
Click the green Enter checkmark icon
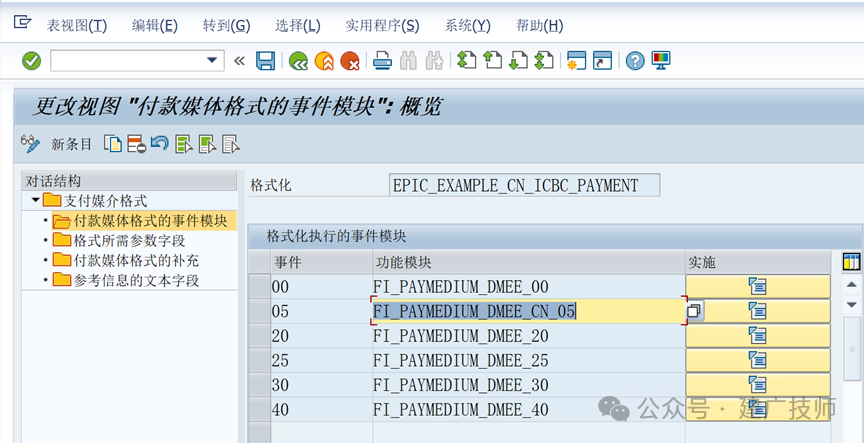[x=31, y=61]
